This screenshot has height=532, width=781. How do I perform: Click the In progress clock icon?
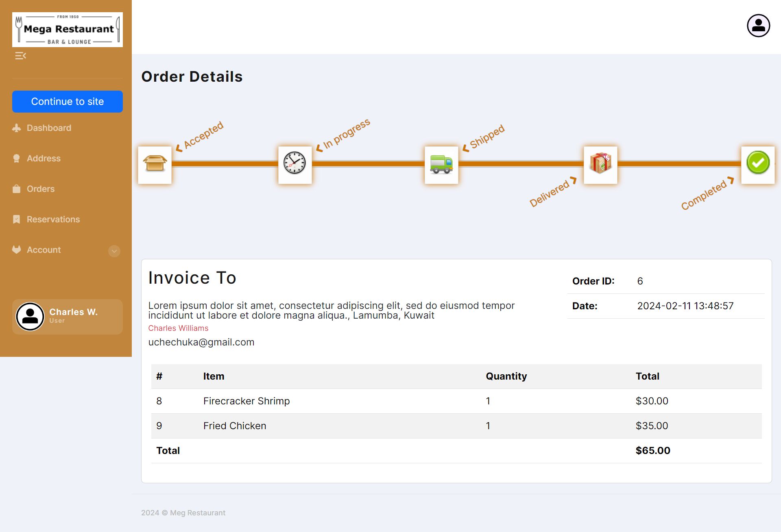coord(295,165)
